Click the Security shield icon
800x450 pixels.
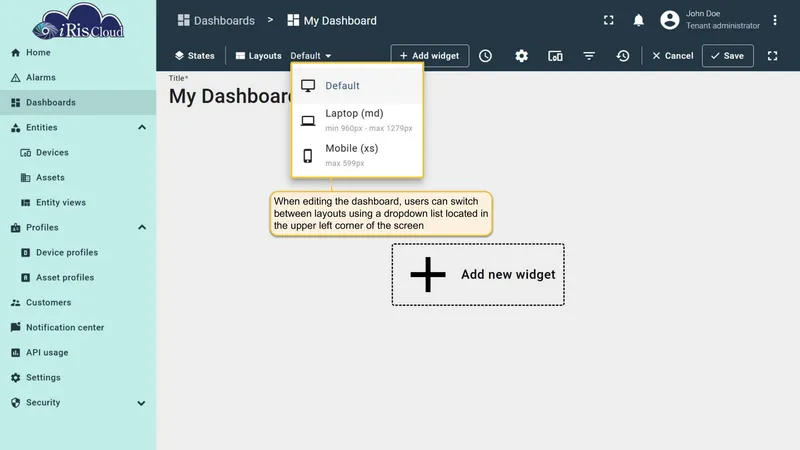[15, 403]
